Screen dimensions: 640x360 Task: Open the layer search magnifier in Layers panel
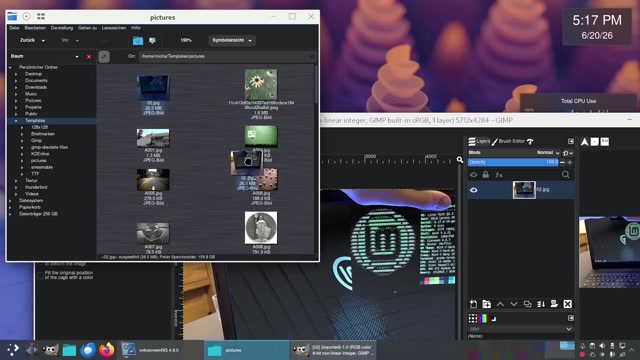[565, 175]
